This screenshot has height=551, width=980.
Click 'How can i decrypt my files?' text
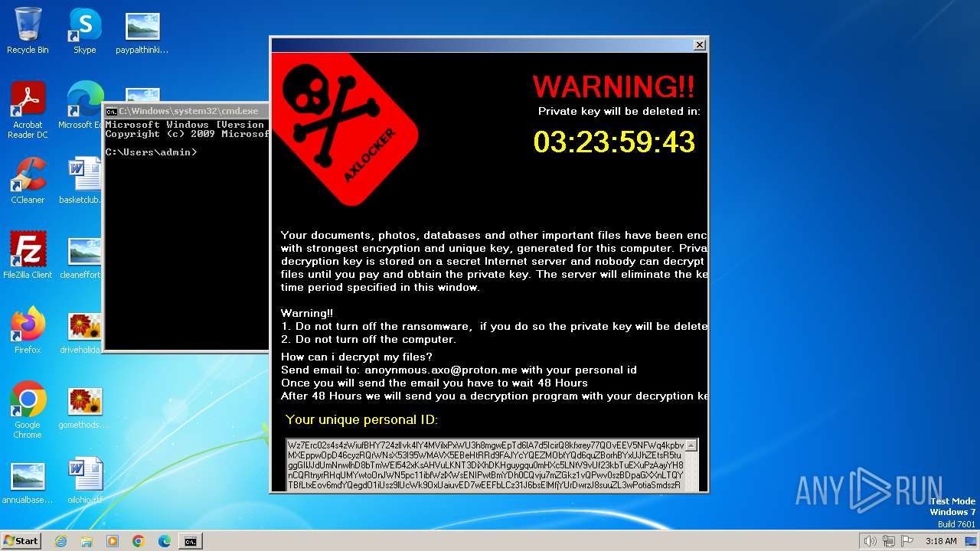357,357
